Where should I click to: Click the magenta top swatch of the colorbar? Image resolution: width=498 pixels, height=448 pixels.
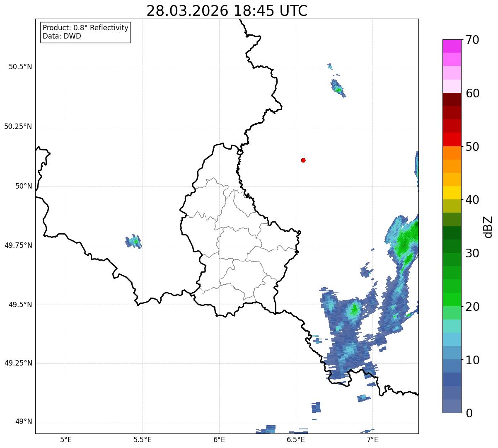[452, 46]
